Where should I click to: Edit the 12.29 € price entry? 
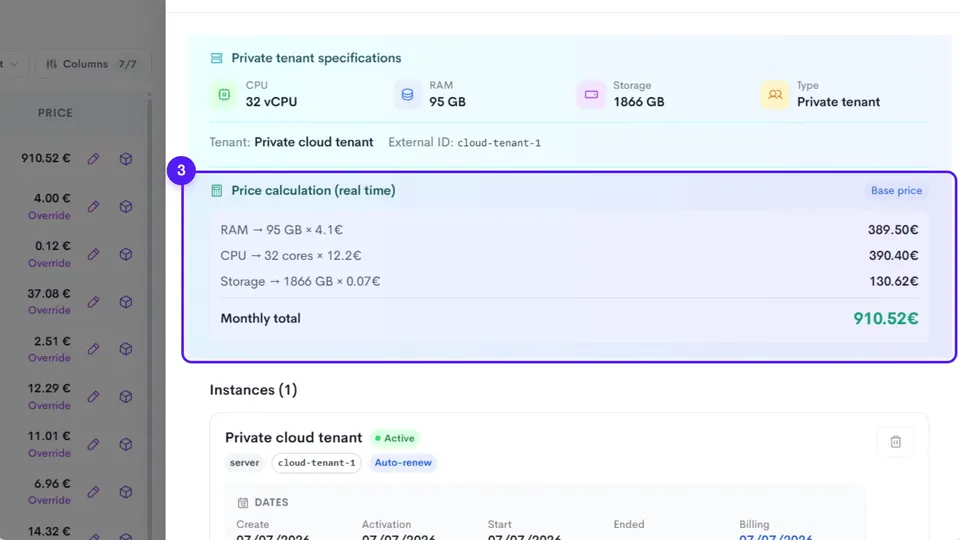tap(93, 397)
